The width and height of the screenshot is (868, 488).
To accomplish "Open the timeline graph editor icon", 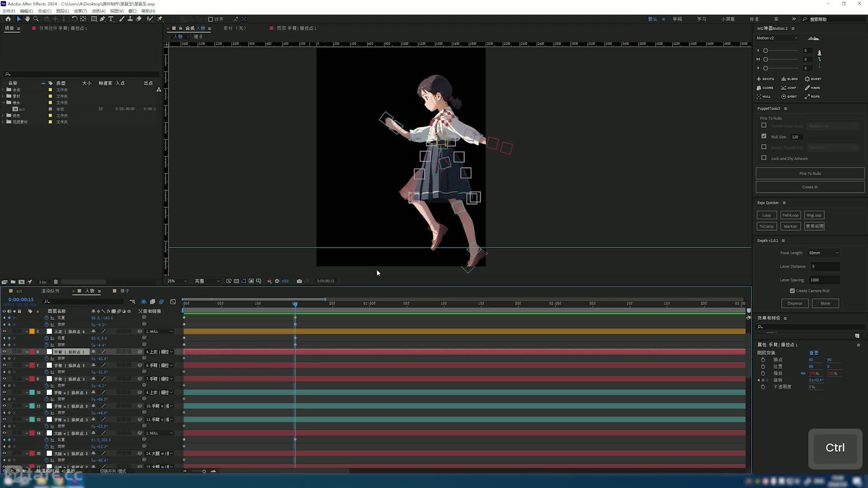I will 173,301.
